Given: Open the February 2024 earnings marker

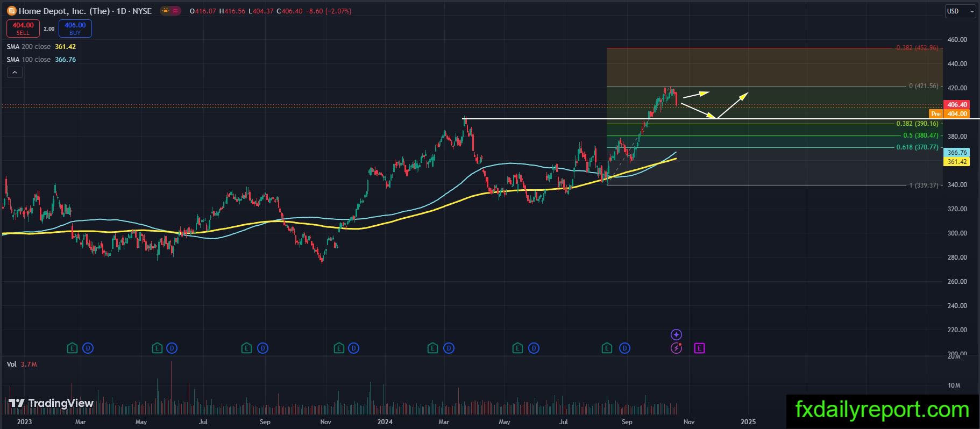Looking at the screenshot, I should coord(432,348).
